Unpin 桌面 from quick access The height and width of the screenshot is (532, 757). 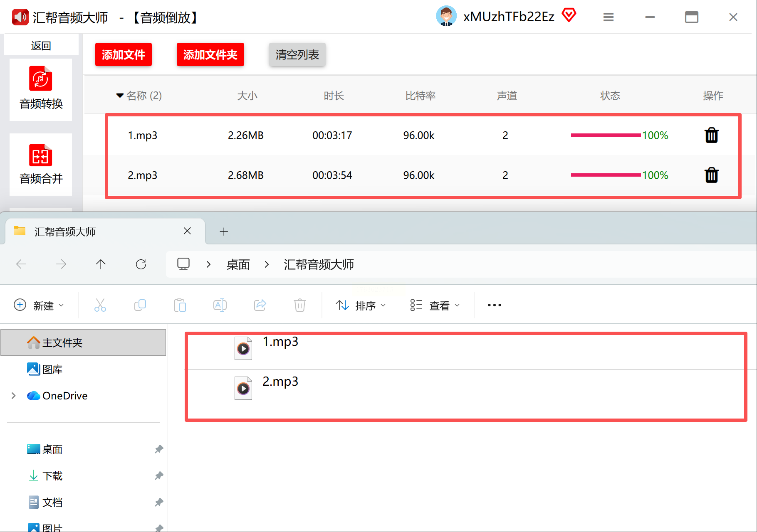coord(159,449)
